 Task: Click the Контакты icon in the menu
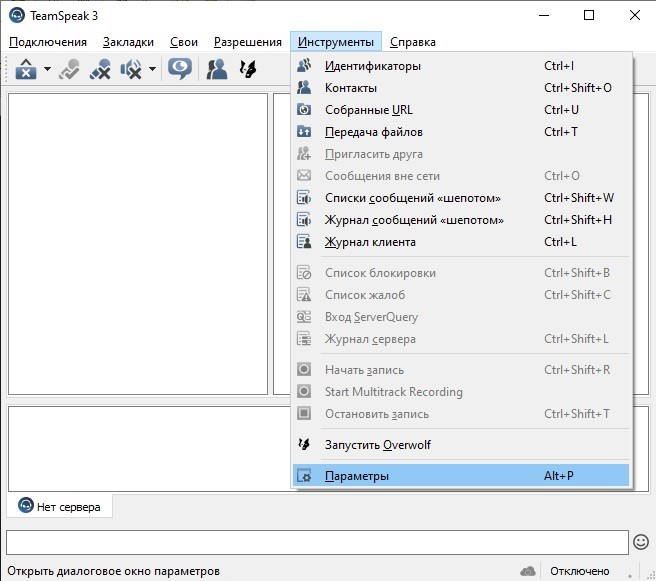[x=304, y=88]
